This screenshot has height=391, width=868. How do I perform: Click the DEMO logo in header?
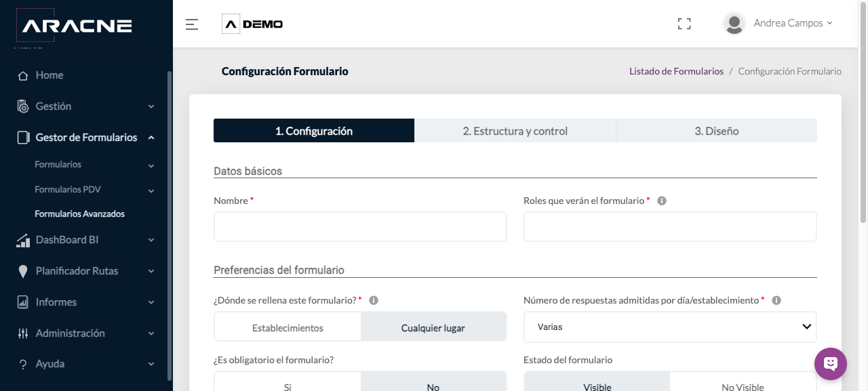coord(252,24)
